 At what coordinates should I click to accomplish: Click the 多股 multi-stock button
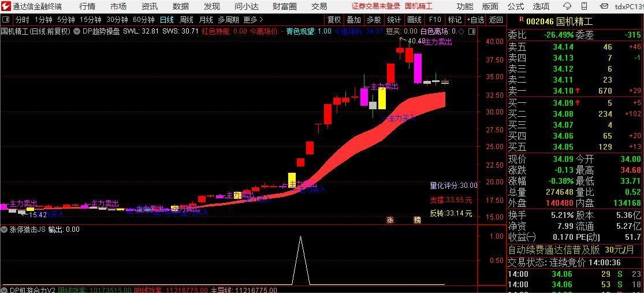coord(374,19)
